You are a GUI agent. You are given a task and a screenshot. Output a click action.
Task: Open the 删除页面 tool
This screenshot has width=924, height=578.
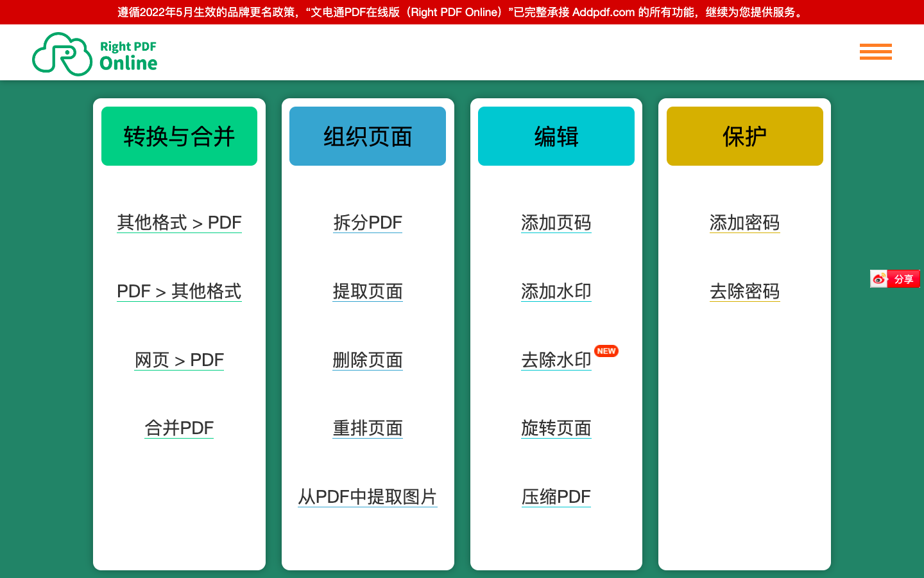367,360
